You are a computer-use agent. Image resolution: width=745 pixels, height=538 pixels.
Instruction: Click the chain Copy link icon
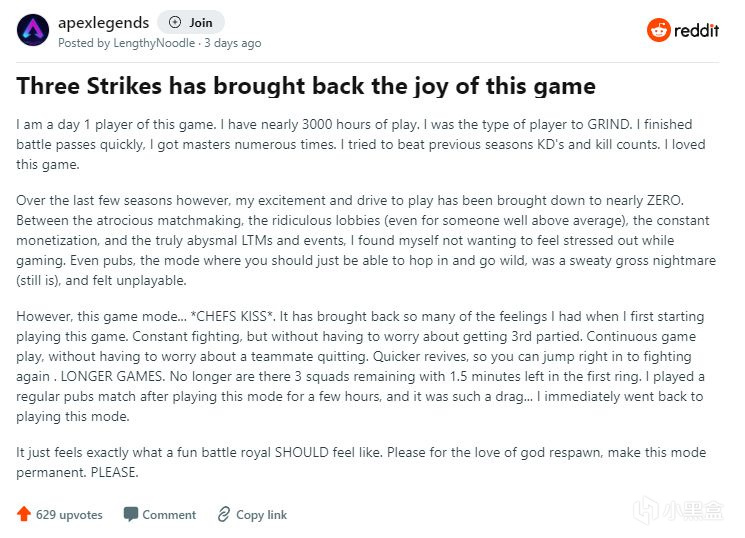coord(224,514)
